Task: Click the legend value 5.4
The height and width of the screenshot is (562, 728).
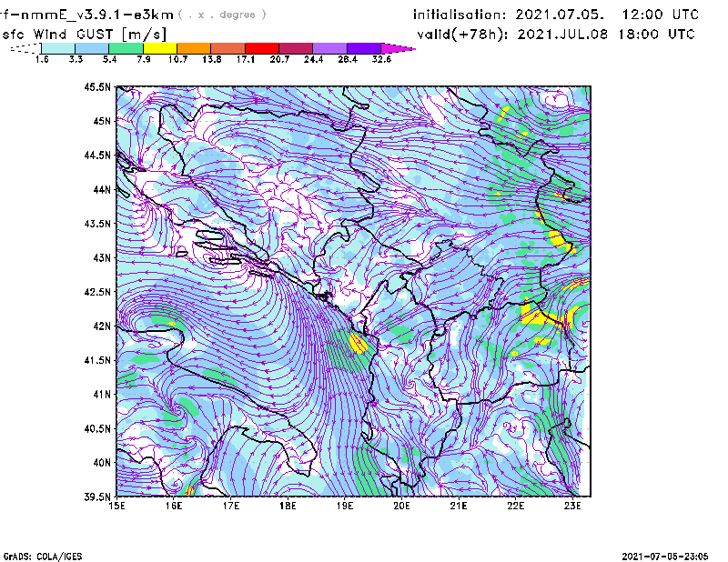Action: 109,59
